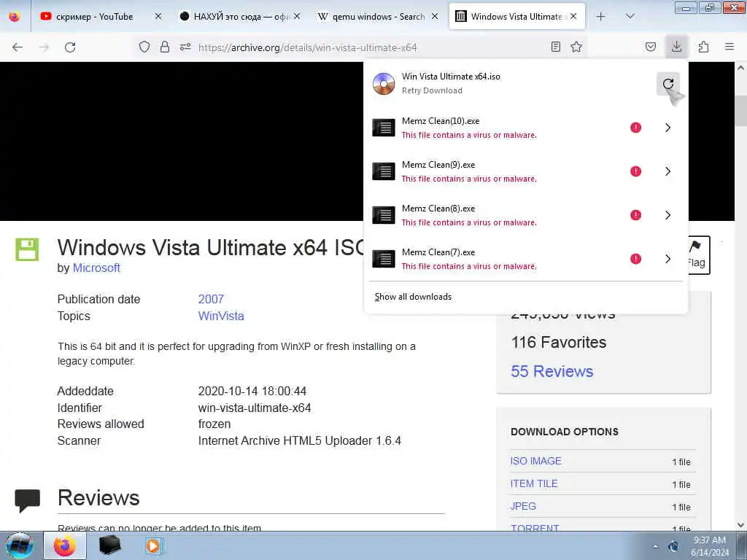Bookmark this page with the star
The width and height of the screenshot is (747, 560).
pyautogui.click(x=576, y=47)
